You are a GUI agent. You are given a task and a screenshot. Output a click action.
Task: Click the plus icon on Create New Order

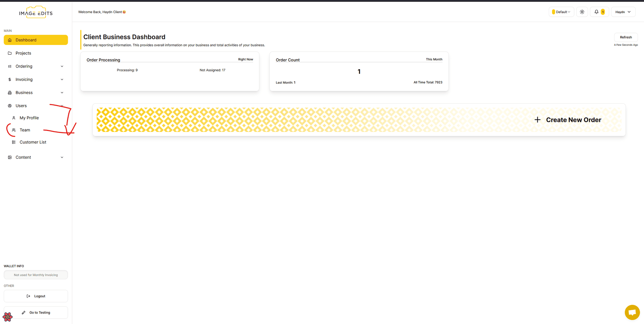[537, 120]
